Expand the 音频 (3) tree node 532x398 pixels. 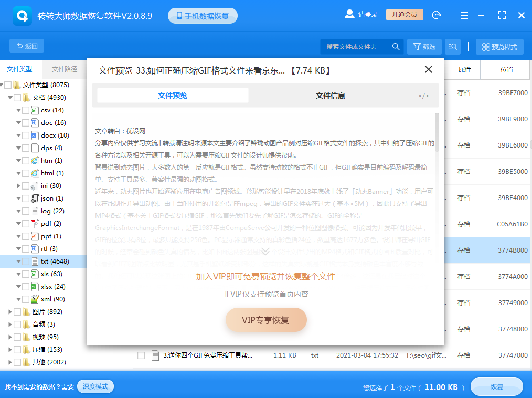pyautogui.click(x=10, y=324)
